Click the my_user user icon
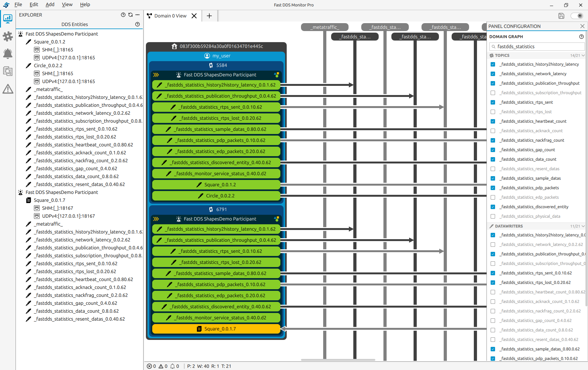This screenshot has height=370, width=588. (x=207, y=56)
